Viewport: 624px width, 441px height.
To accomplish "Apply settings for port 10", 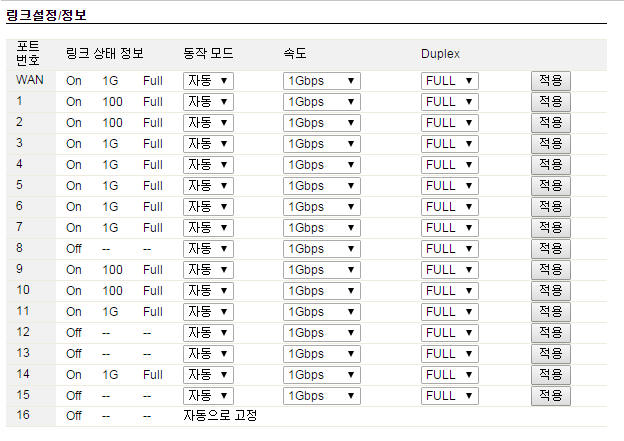I will click(551, 291).
